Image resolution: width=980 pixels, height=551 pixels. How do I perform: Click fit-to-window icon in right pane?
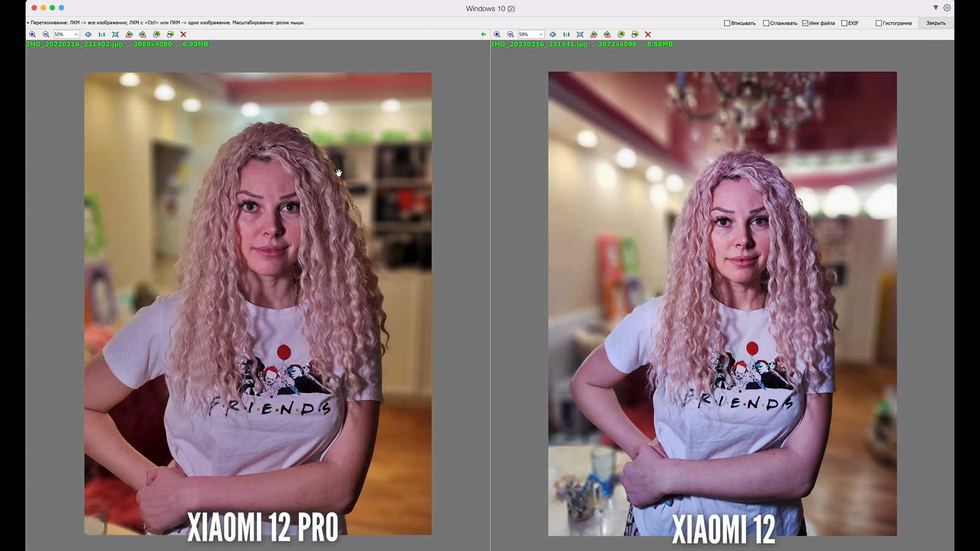tap(580, 34)
